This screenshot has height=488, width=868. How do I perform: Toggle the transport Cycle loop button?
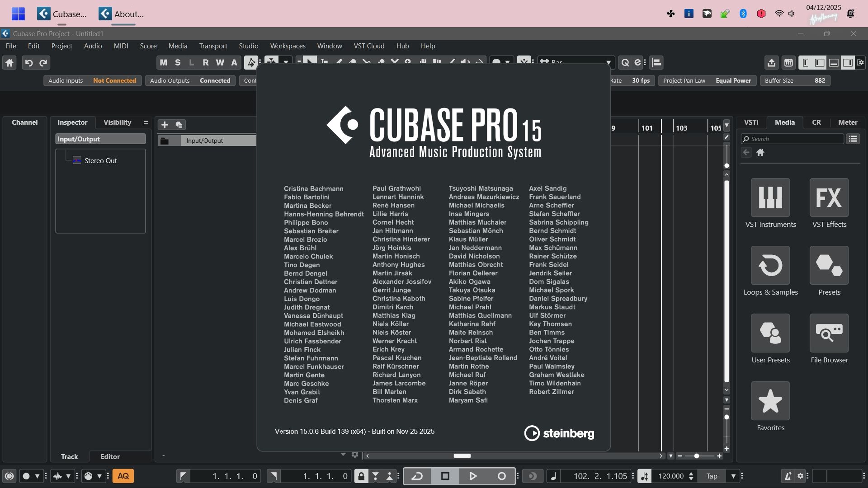tap(417, 476)
